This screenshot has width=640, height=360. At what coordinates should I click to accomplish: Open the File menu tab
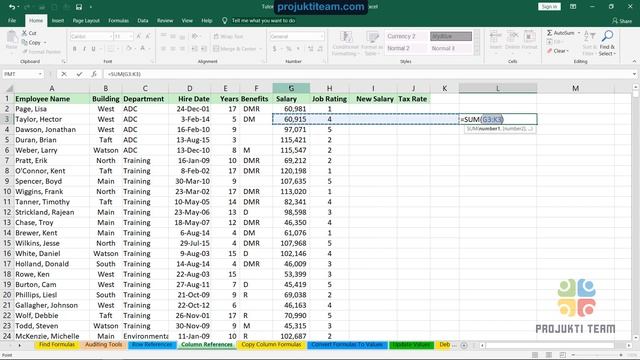click(12, 20)
